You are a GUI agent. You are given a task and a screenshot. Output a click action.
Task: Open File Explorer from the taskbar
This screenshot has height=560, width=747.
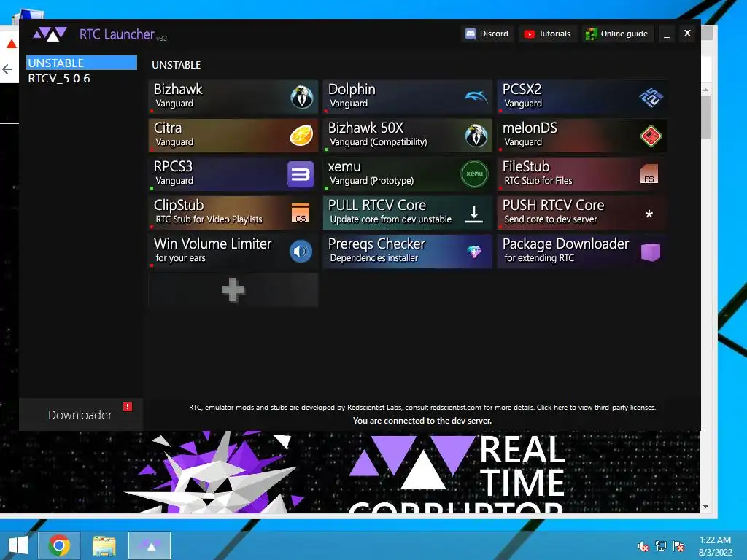click(104, 545)
